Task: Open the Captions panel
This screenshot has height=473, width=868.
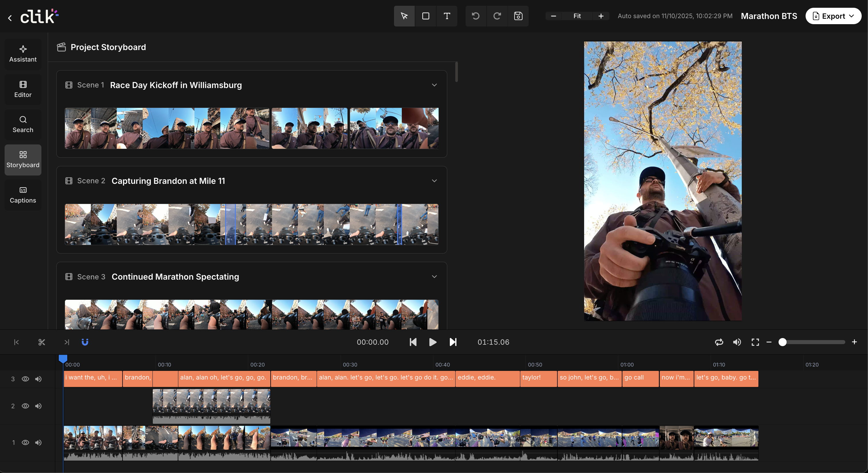Action: pos(22,195)
